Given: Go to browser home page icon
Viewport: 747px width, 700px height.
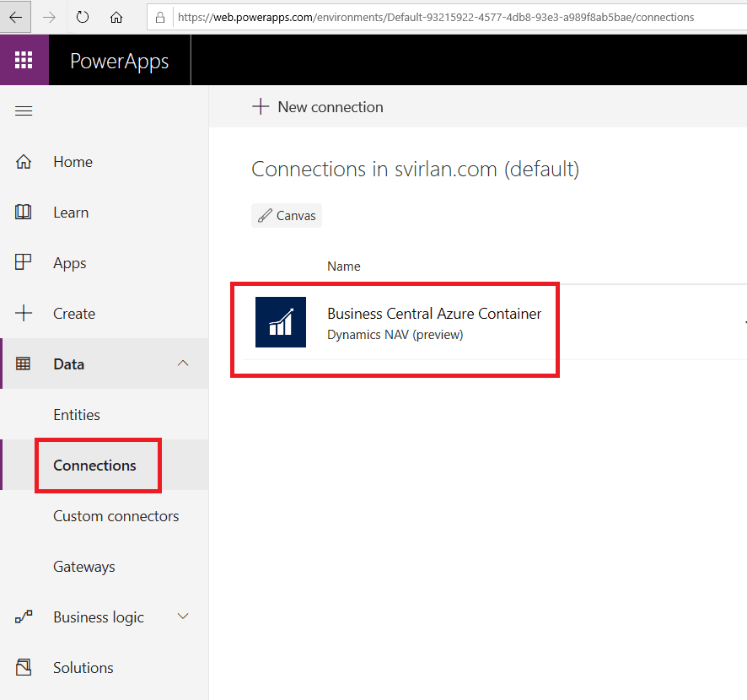Looking at the screenshot, I should pyautogui.click(x=116, y=18).
